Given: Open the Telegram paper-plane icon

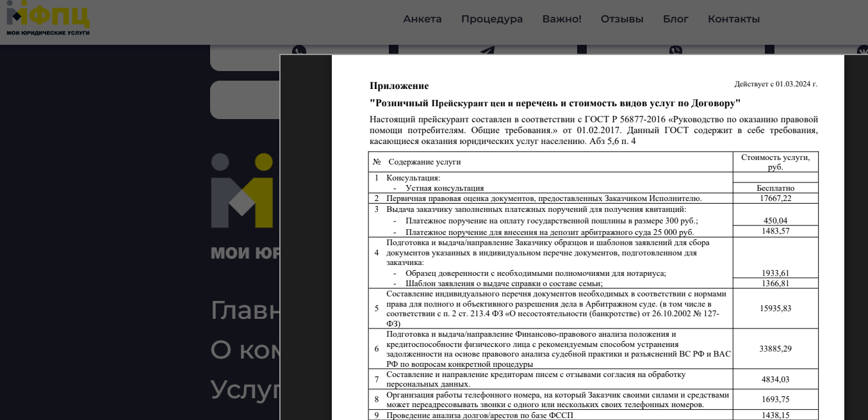Looking at the screenshot, I should 487,51.
